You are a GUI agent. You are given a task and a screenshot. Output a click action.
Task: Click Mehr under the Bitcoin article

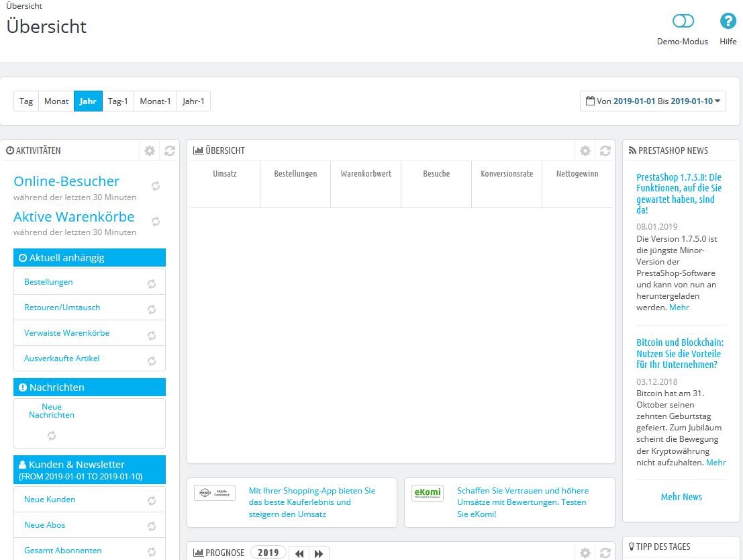click(x=716, y=463)
